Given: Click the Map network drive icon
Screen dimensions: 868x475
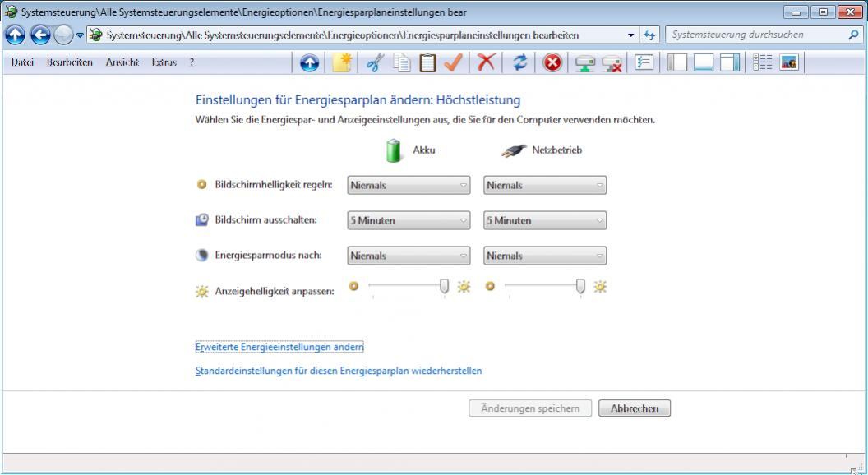Looking at the screenshot, I should coord(584,63).
